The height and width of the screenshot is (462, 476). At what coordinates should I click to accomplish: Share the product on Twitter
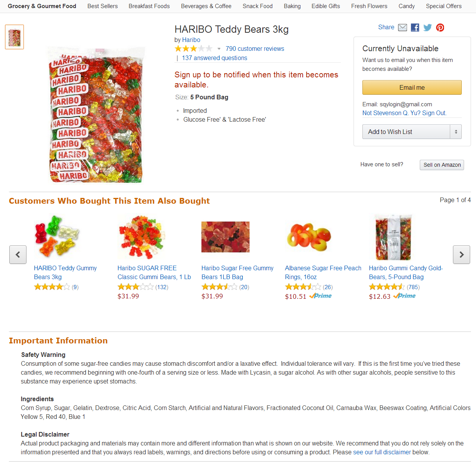pyautogui.click(x=427, y=27)
